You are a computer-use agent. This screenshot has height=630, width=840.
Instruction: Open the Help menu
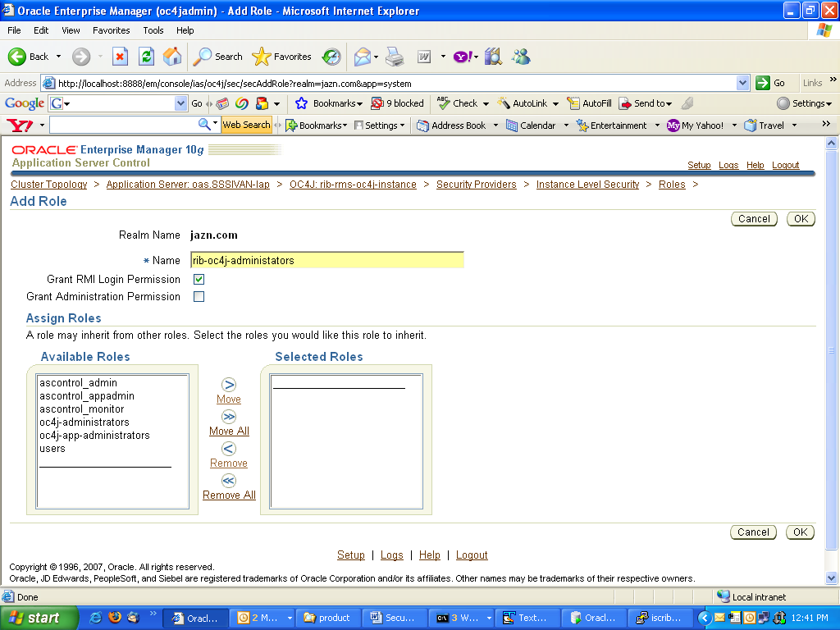185,30
